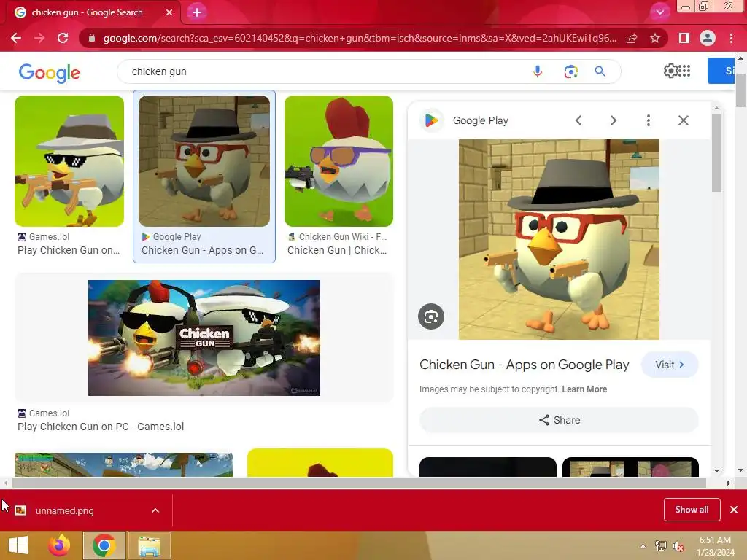
Task: Open the taskbar clock and date
Action: tap(715, 546)
